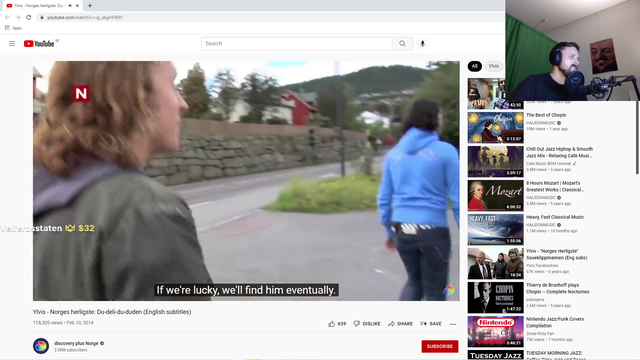Activate voice search microphone icon
Screen dimensions: 640x360
(422, 44)
